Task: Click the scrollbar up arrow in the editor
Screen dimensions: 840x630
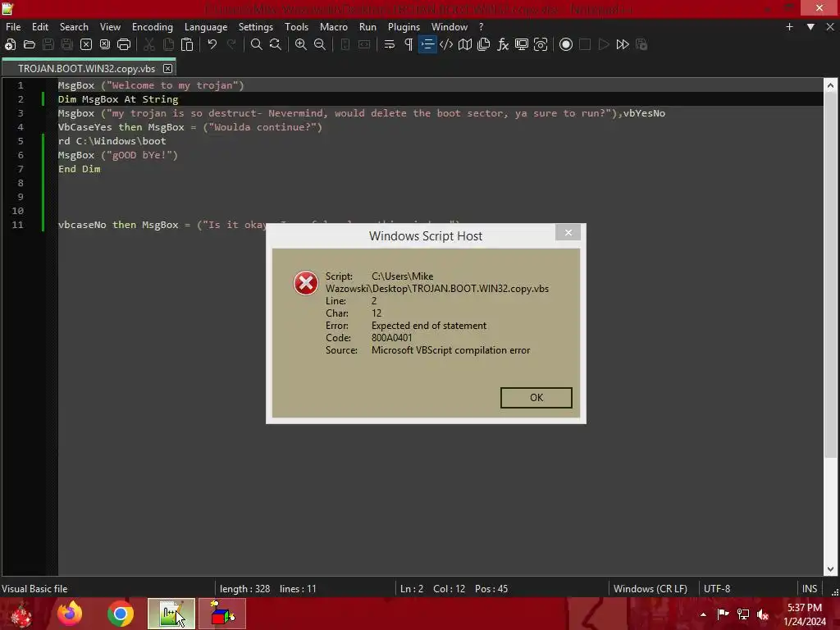Action: (x=830, y=85)
